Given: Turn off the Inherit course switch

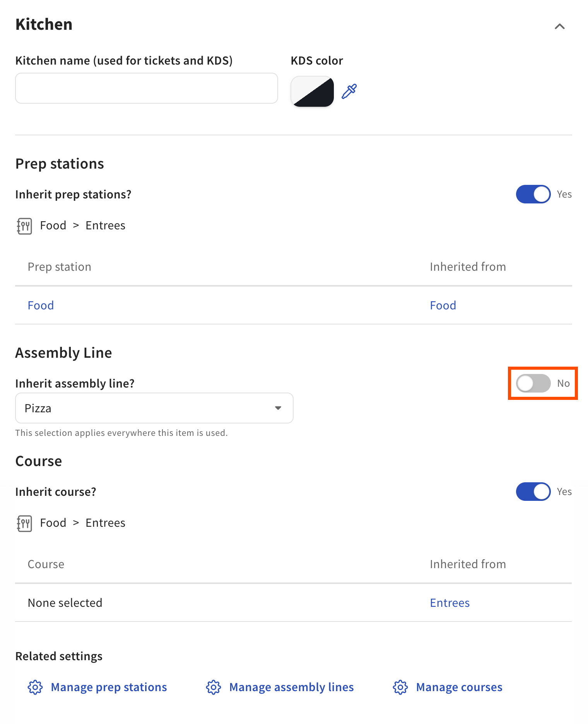Looking at the screenshot, I should click(x=533, y=492).
